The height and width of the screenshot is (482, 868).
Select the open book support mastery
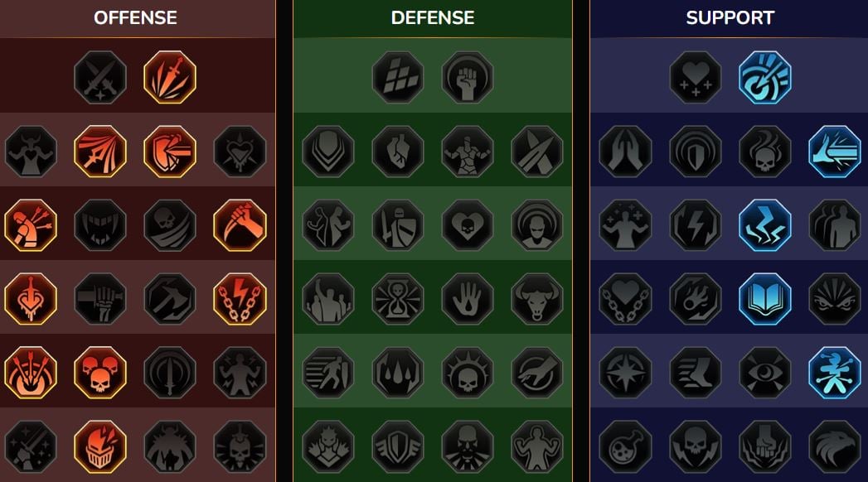point(765,299)
